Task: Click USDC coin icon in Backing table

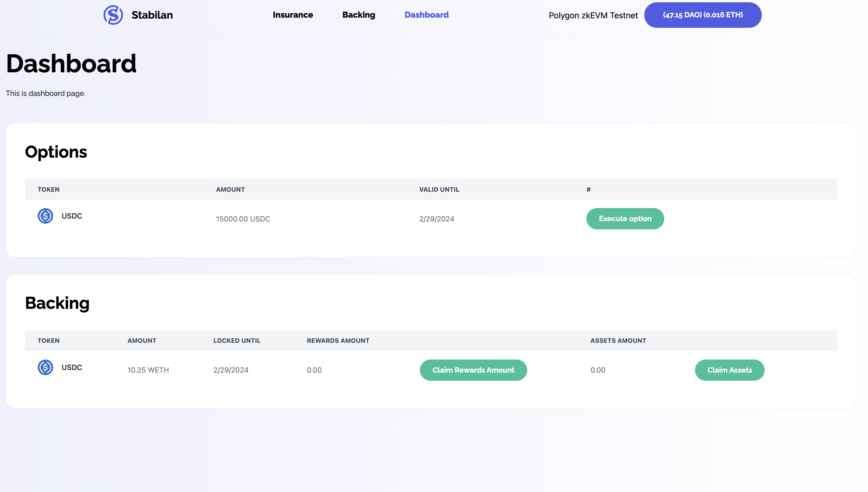Action: 45,367
